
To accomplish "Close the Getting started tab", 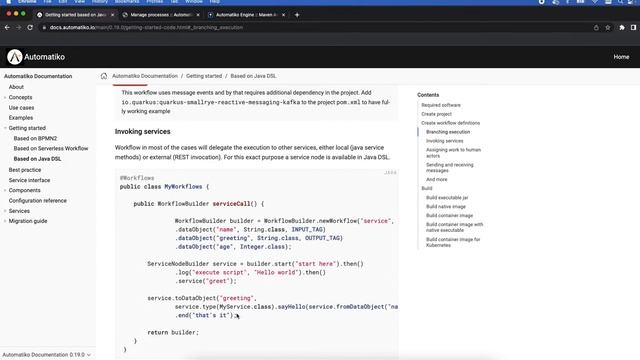I will point(113,15).
